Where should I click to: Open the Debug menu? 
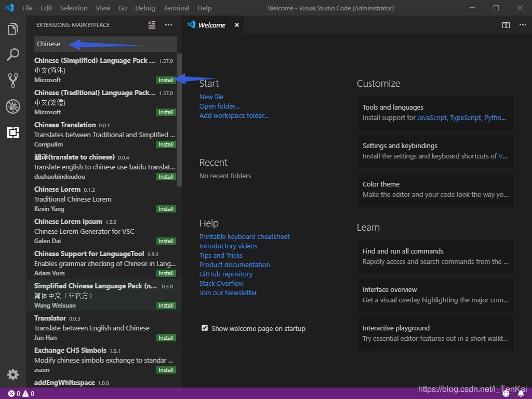click(145, 8)
